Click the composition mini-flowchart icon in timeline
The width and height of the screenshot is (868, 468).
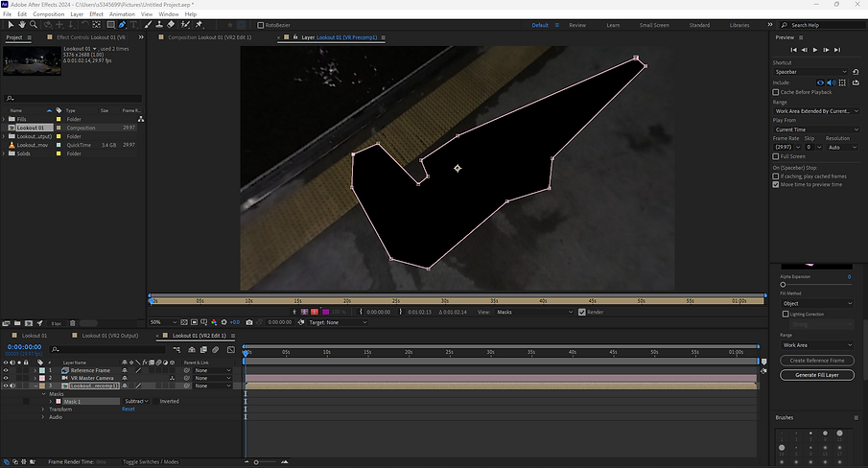(x=176, y=350)
